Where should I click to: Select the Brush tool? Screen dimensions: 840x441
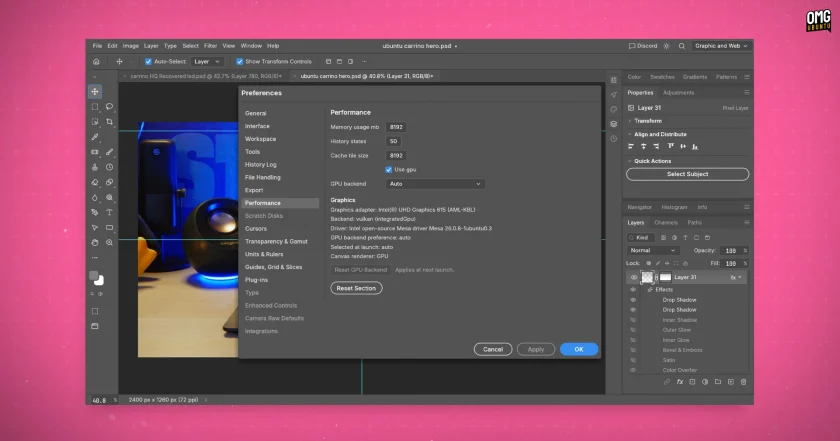109,152
